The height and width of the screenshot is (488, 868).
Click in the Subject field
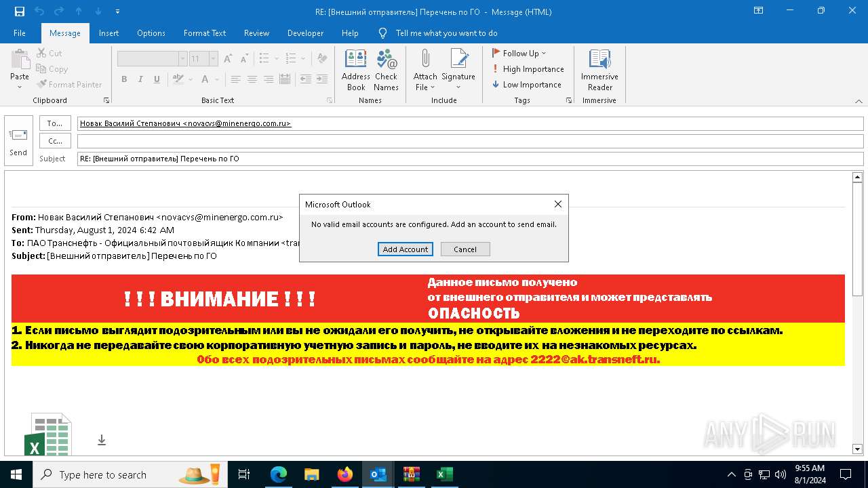tap(470, 159)
